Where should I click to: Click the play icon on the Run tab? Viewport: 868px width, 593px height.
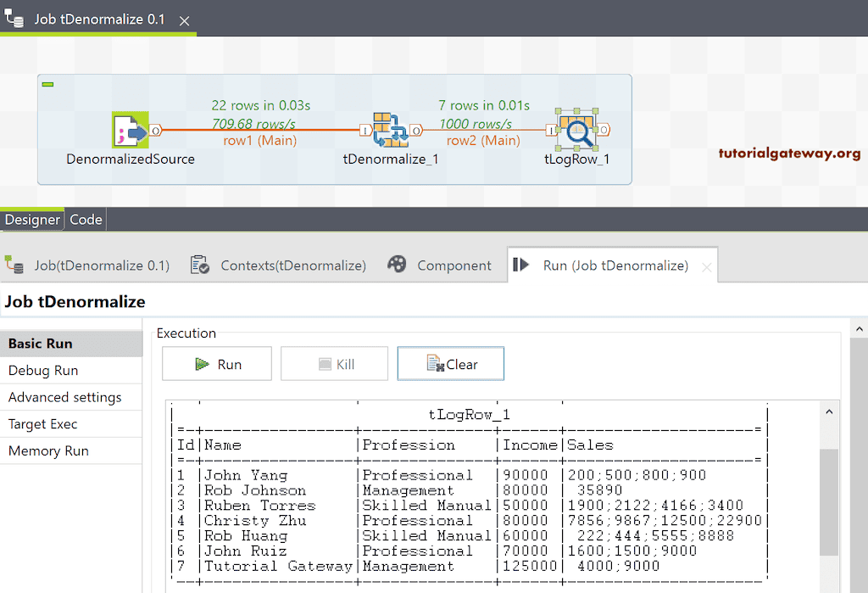[520, 265]
